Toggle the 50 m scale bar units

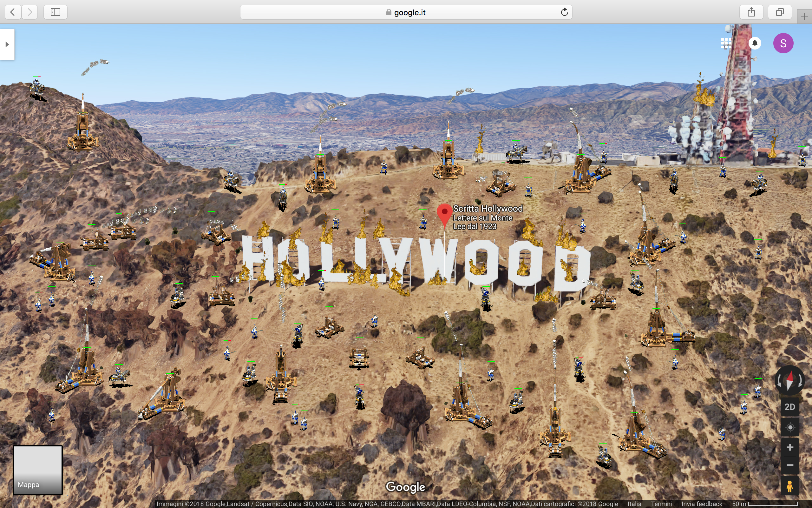tap(765, 504)
